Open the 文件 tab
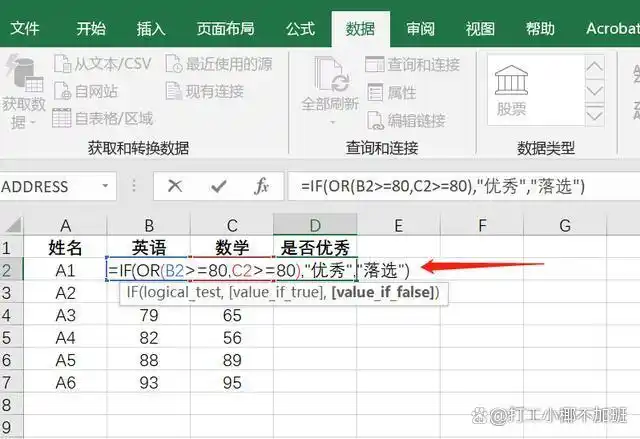 tap(25, 29)
